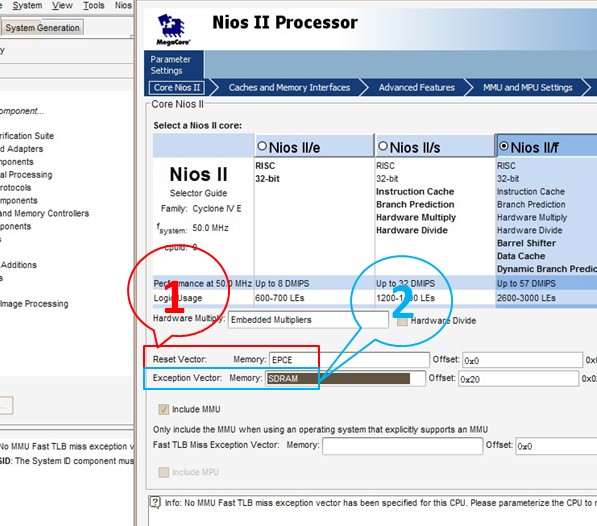
Task: Select the Verification Suite library item
Action: click(27, 136)
